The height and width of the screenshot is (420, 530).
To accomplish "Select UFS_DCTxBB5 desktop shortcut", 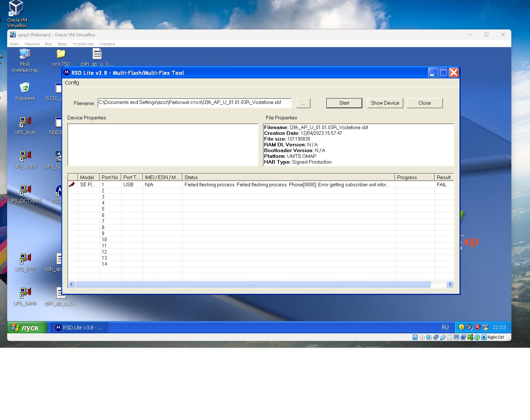I will tap(25, 194).
